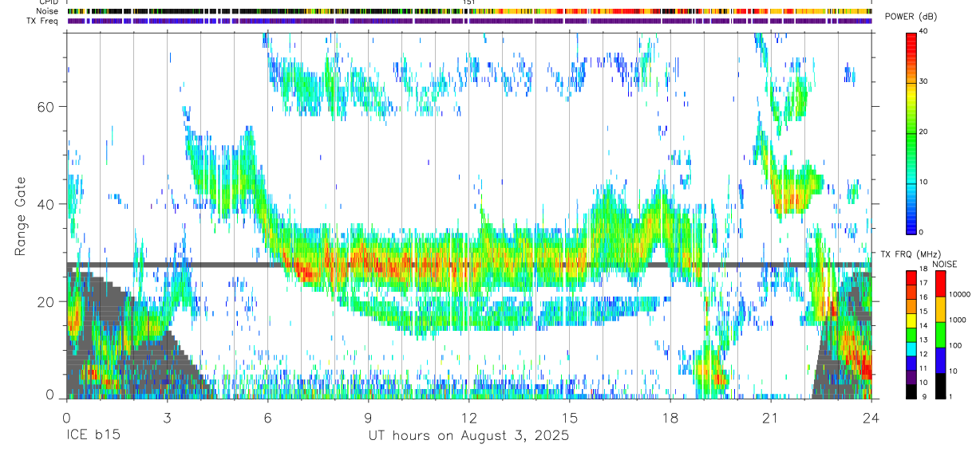
Task: Pick the green segment of NOISE bar
Action: pyautogui.click(x=941, y=335)
